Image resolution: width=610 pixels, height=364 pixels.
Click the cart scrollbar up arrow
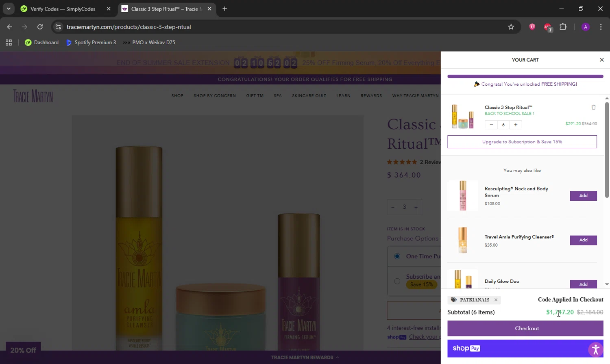(607, 98)
